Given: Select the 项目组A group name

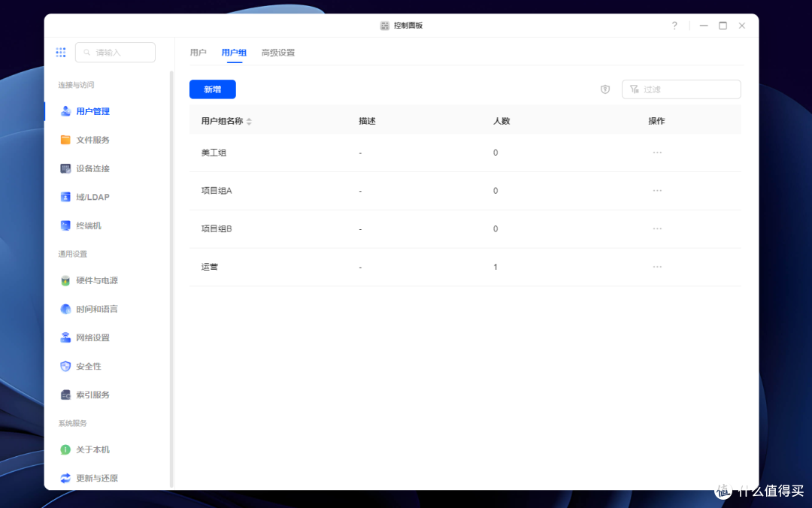Looking at the screenshot, I should [217, 191].
